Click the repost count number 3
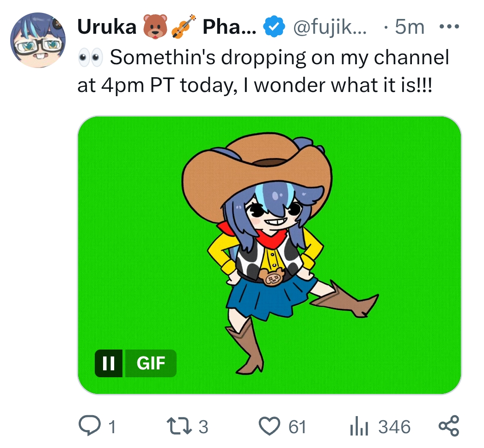Image resolution: width=484 pixels, height=448 pixels. click(203, 427)
